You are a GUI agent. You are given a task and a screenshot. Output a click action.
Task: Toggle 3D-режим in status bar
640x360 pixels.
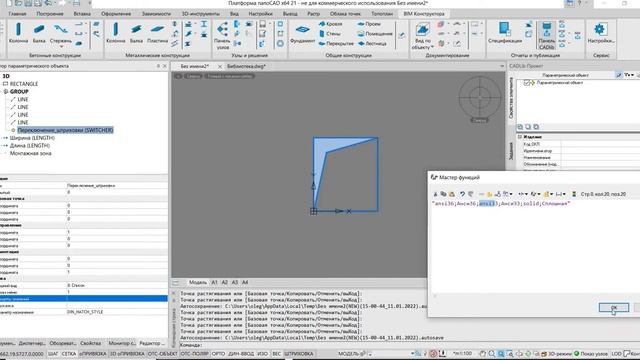pyautogui.click(x=556, y=354)
